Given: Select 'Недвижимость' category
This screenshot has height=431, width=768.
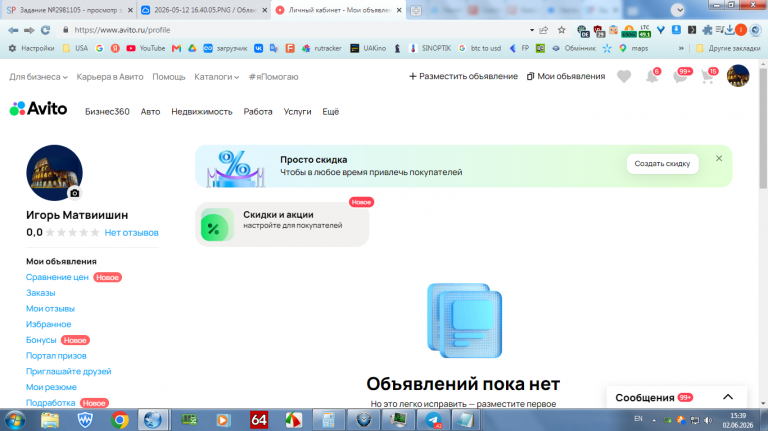Looking at the screenshot, I should [x=202, y=112].
